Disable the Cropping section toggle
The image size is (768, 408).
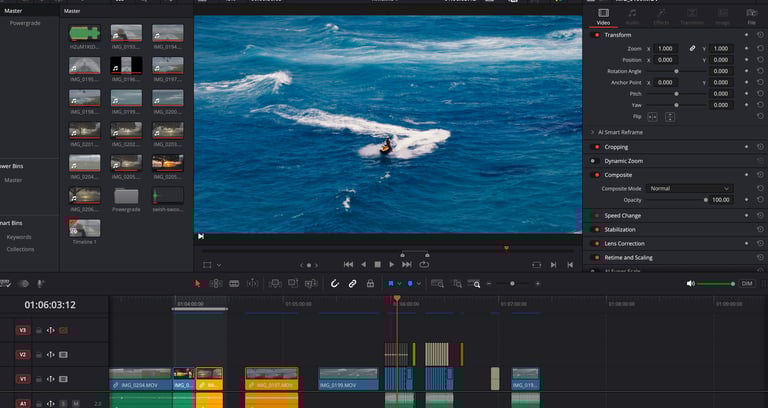coord(596,147)
